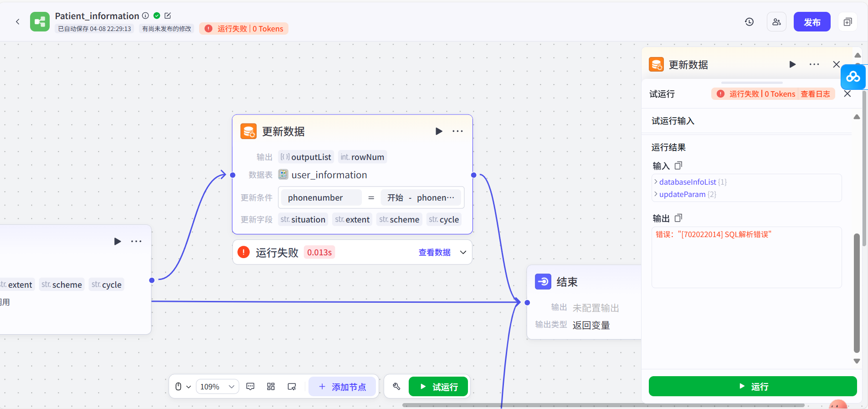
Task: Run the 更新数据 node play icon
Action: [x=439, y=131]
